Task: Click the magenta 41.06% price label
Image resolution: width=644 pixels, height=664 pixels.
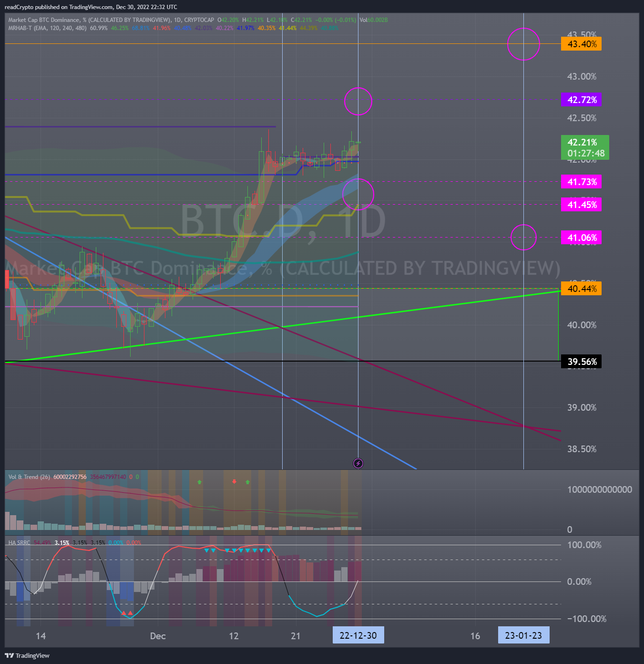Action: (x=582, y=238)
